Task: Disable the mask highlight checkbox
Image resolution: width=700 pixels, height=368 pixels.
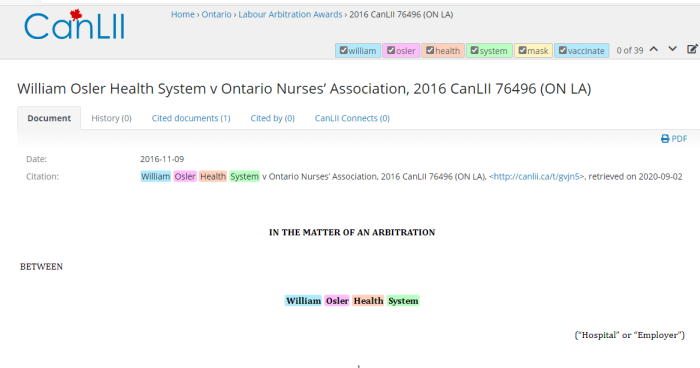Action: pyautogui.click(x=522, y=50)
